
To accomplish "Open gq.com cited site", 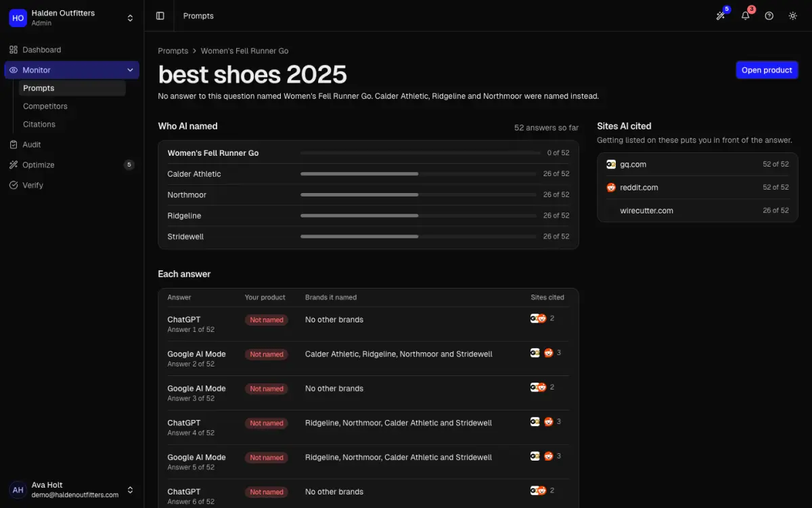I will coord(698,164).
